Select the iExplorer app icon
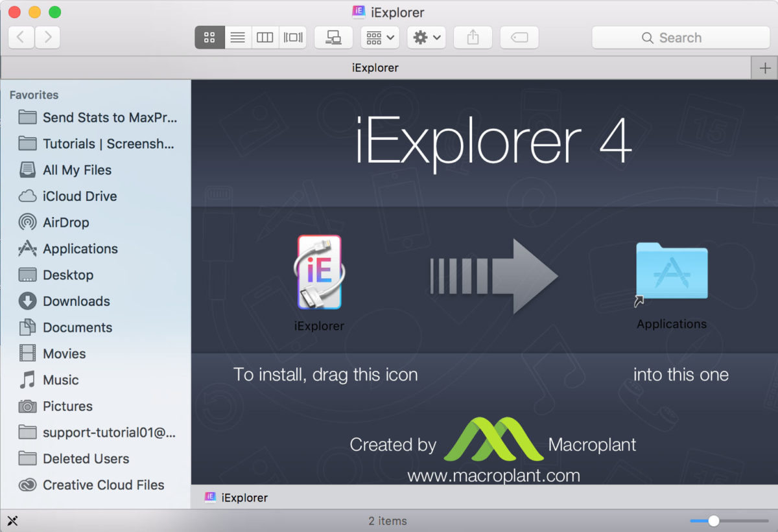The image size is (778, 532). (x=320, y=272)
